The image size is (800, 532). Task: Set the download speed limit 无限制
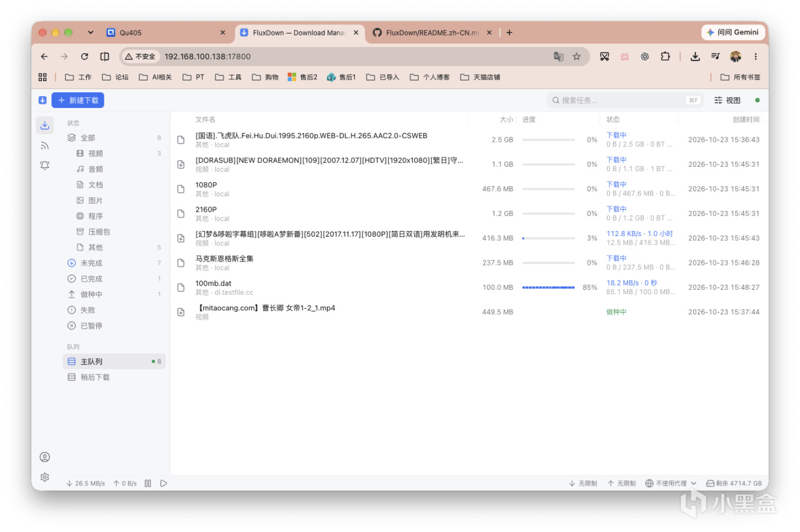[x=582, y=483]
